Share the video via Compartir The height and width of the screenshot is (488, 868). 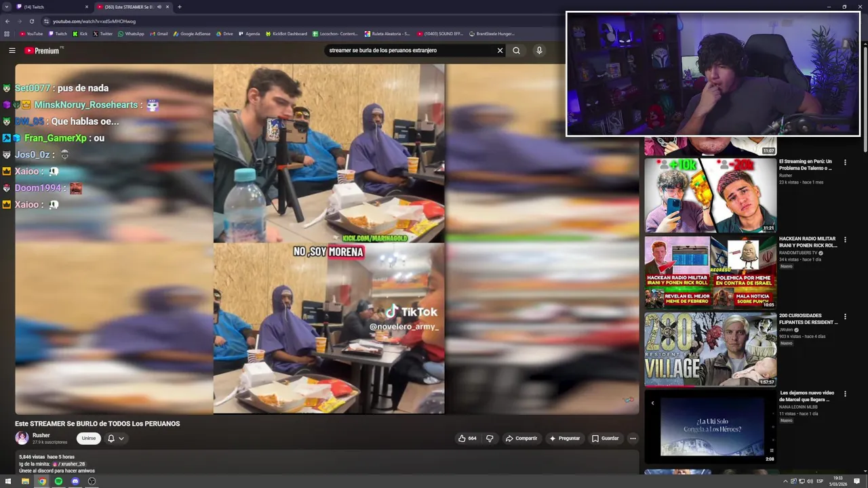coord(521,439)
